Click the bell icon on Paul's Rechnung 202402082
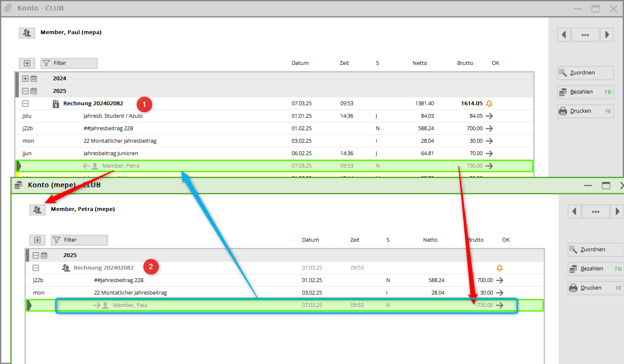Image resolution: width=624 pixels, height=364 pixels. [489, 104]
